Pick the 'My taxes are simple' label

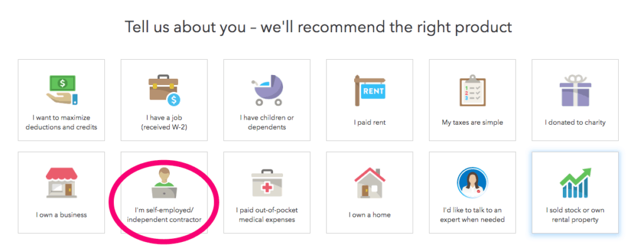[x=472, y=122]
